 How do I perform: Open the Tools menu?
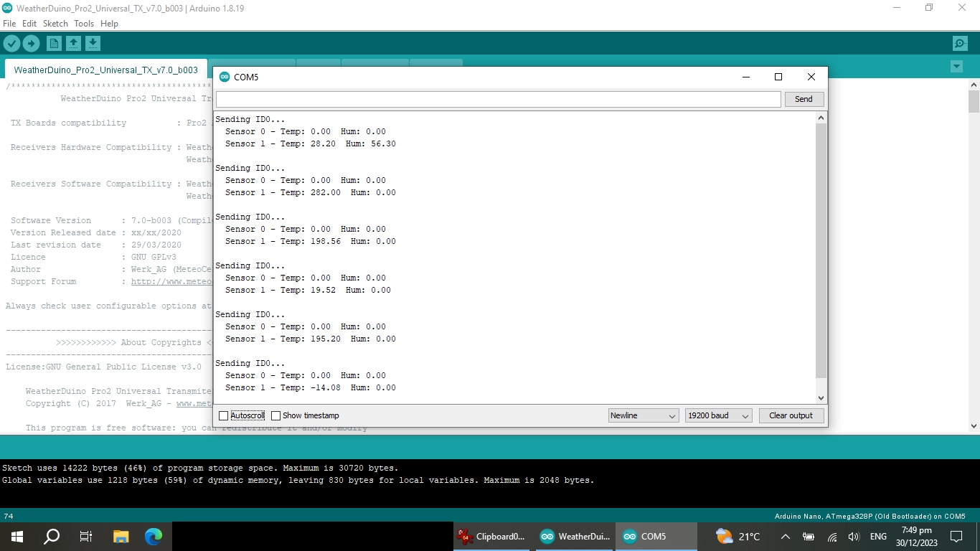84,24
